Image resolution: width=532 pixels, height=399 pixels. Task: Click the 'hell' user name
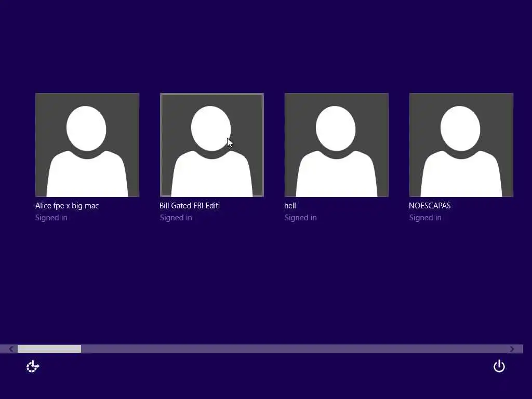290,206
